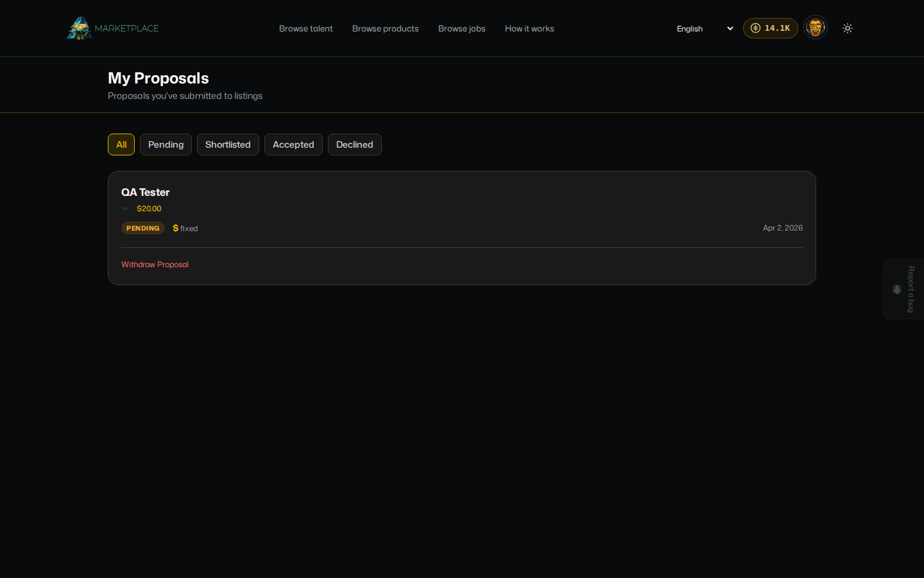Filter proposals by Pending
Image resolution: width=924 pixels, height=578 pixels.
click(x=166, y=144)
